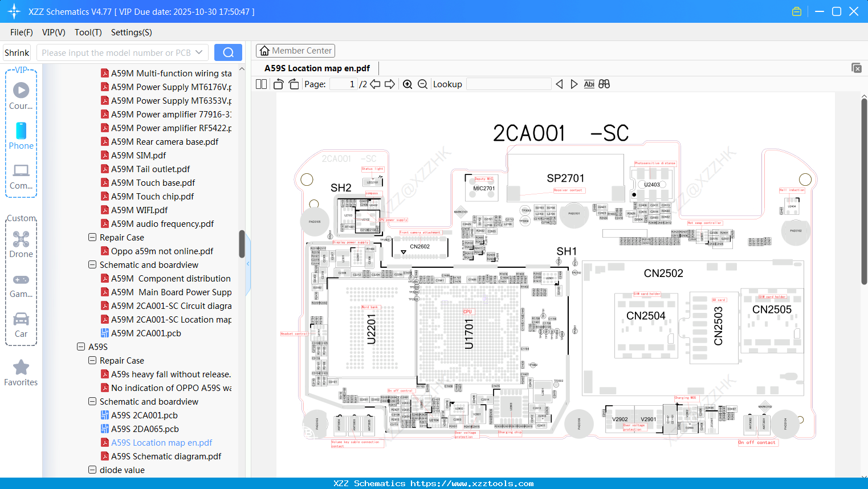Viewport: 868px width, 489px height.
Task: Rotate the page clockwise
Action: pos(294,84)
